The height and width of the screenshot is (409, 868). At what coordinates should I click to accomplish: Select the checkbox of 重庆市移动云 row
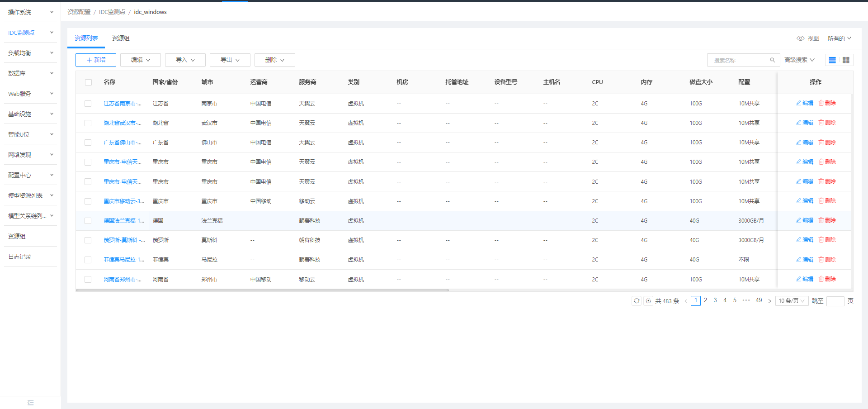point(88,201)
